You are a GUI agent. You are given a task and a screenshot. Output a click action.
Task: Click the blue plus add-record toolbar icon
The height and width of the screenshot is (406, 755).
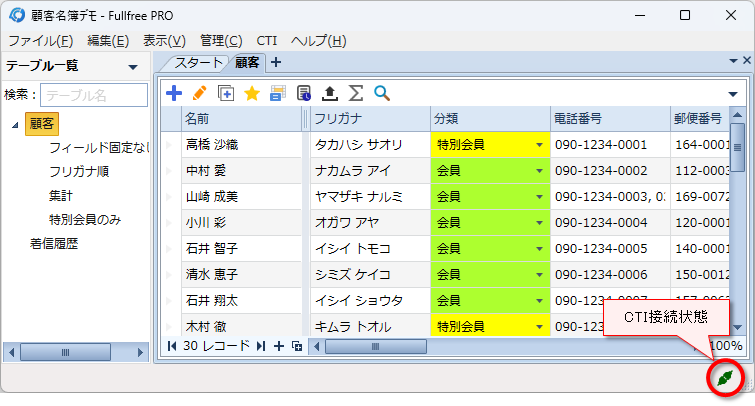(x=174, y=93)
